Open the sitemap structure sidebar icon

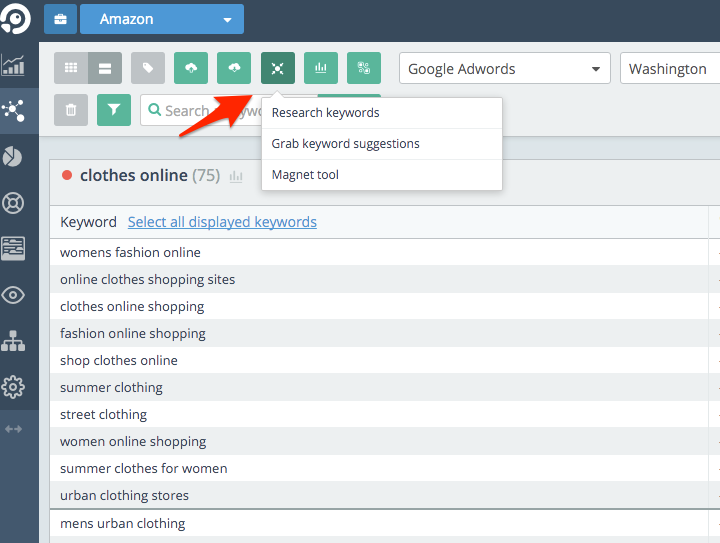(13, 341)
